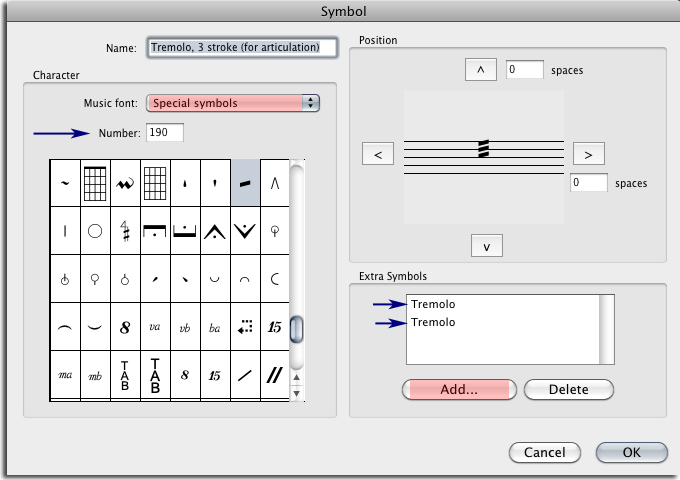Image resolution: width=680 pixels, height=480 pixels.
Task: Pick the guitar frame symbol with thick nut bar
Action: point(95,183)
